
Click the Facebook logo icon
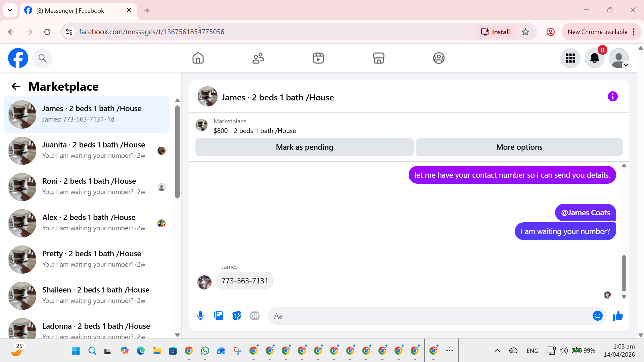[x=18, y=58]
